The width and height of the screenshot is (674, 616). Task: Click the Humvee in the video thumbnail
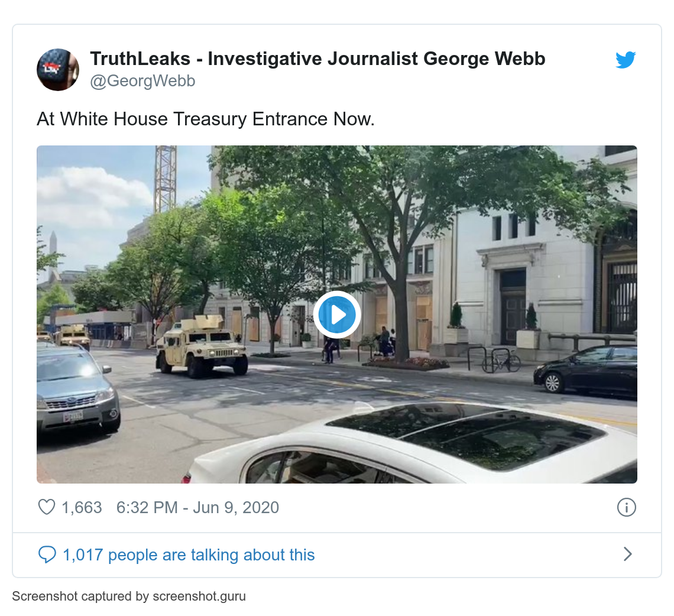coord(202,346)
